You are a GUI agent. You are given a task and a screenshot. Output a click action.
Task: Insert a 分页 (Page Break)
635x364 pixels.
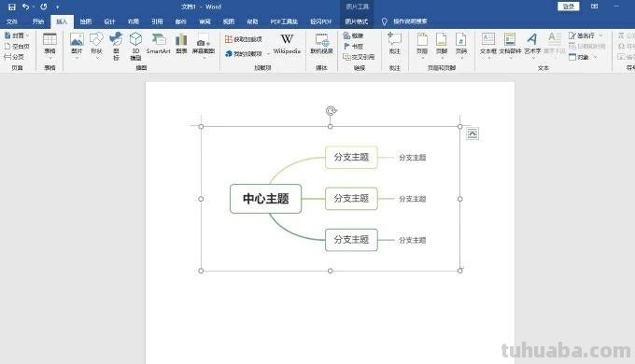(14, 57)
